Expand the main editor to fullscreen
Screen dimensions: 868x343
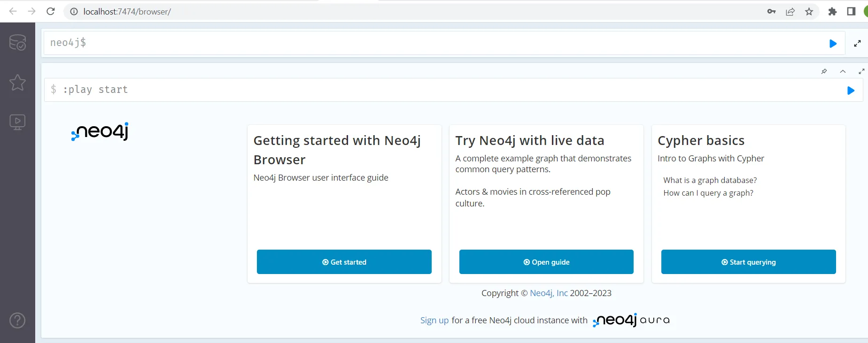[x=857, y=44]
